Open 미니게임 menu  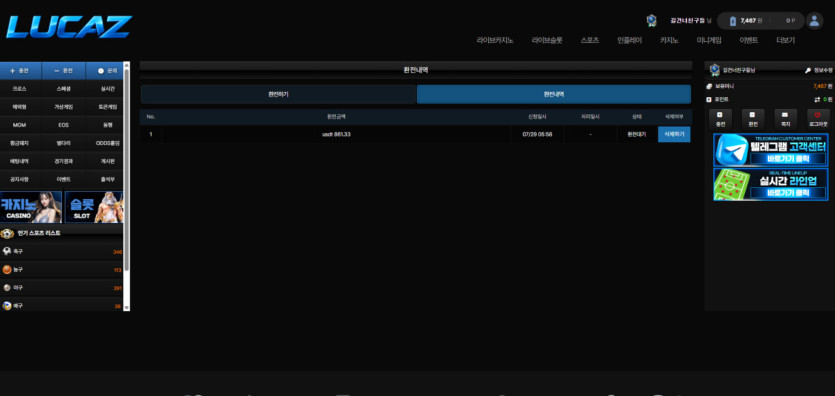(709, 40)
